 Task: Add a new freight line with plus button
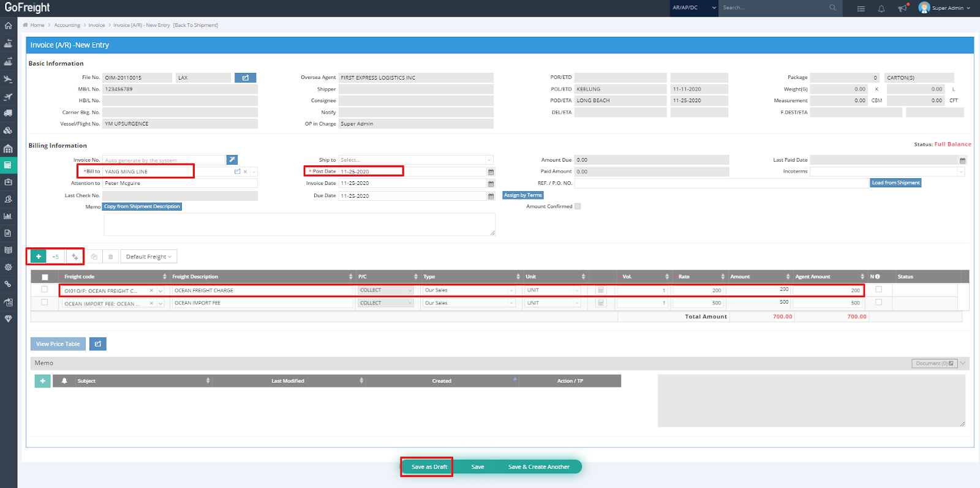(x=39, y=257)
